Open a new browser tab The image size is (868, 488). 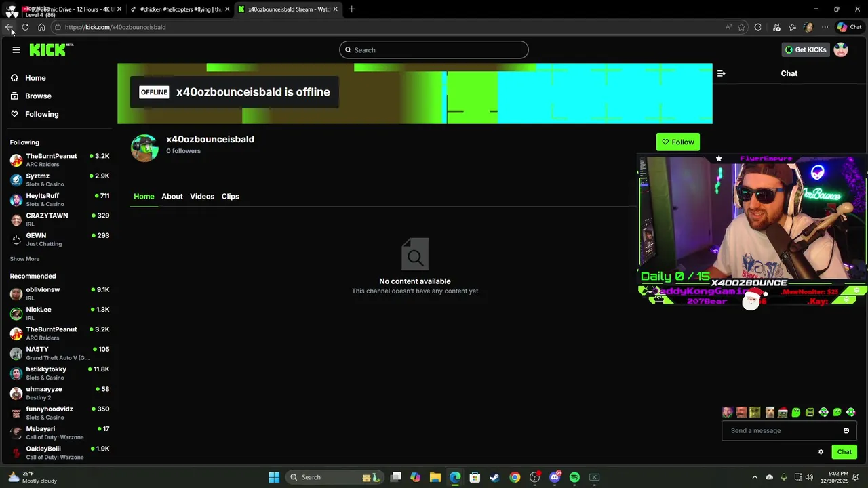(x=351, y=9)
